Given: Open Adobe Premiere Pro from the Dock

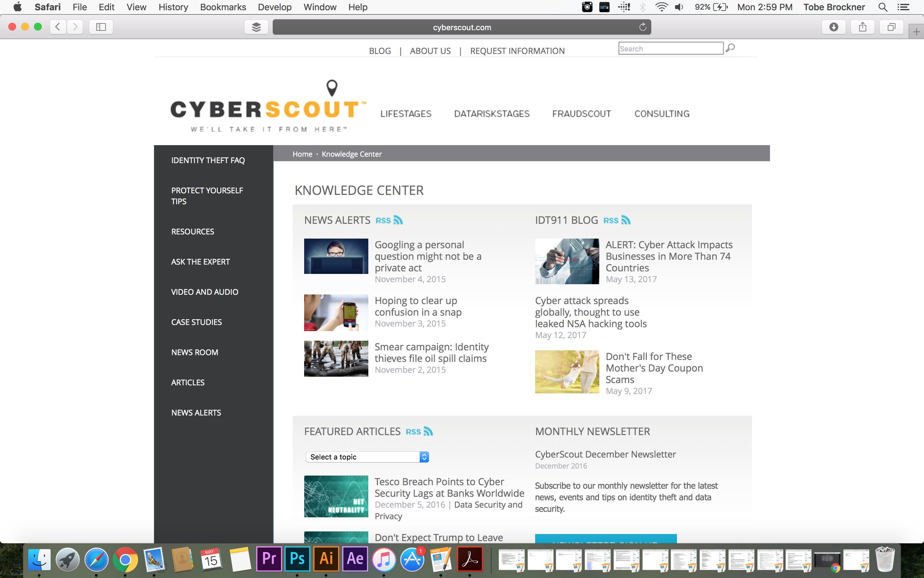Looking at the screenshot, I should point(269,559).
